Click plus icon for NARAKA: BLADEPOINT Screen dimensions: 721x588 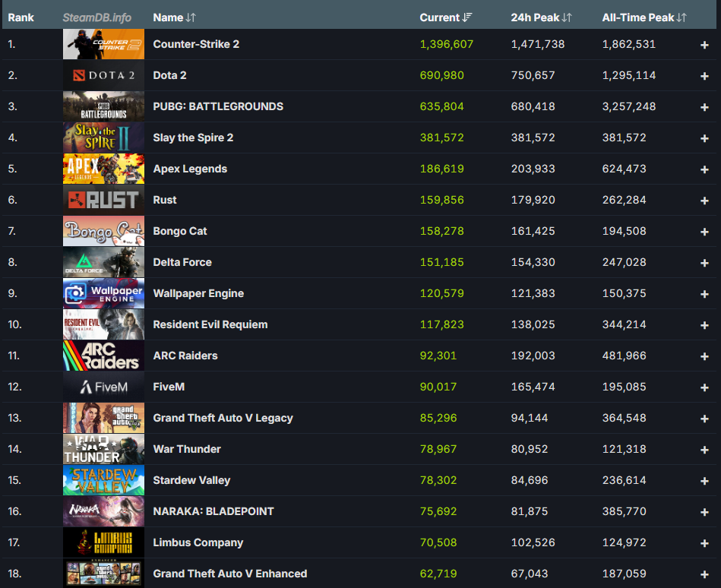point(704,512)
